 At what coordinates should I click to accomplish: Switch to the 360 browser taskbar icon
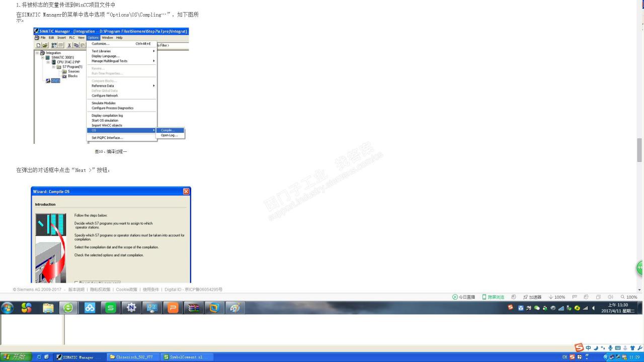[68, 308]
